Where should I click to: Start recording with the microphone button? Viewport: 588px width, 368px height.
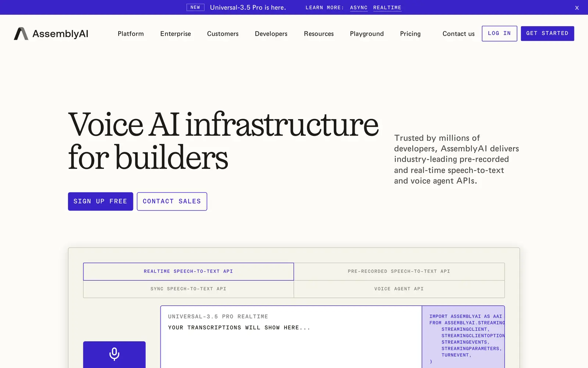pyautogui.click(x=114, y=354)
